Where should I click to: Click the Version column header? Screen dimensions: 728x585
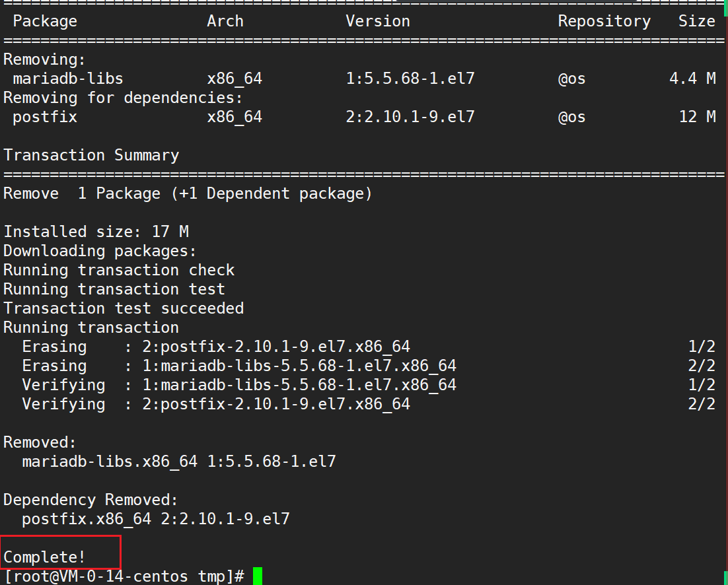377,21
